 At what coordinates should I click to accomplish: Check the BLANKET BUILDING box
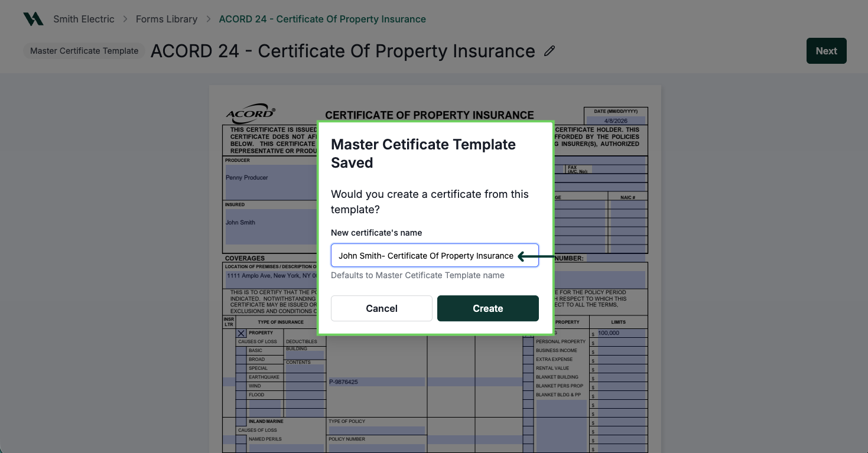(528, 377)
